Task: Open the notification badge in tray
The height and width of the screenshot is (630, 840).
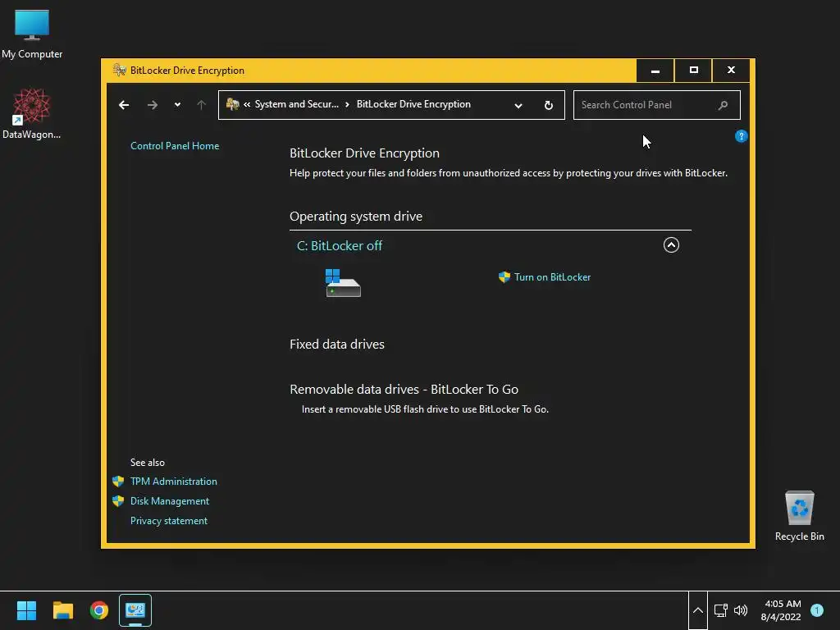Action: [817, 610]
